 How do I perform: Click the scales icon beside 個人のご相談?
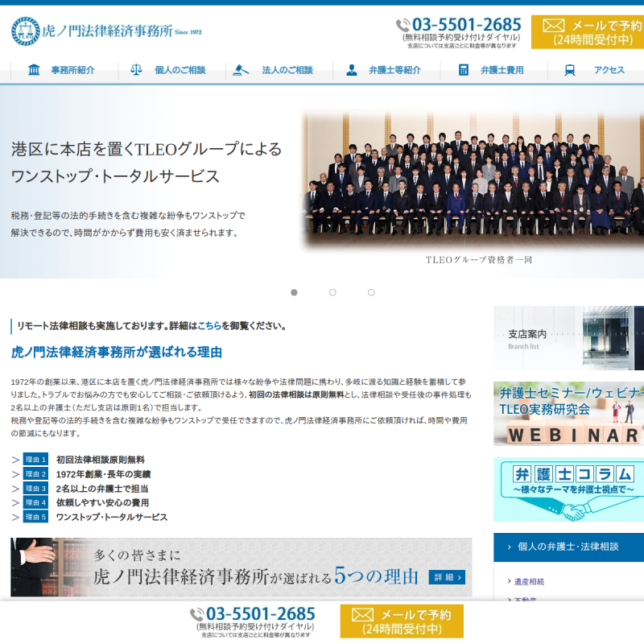[x=136, y=70]
